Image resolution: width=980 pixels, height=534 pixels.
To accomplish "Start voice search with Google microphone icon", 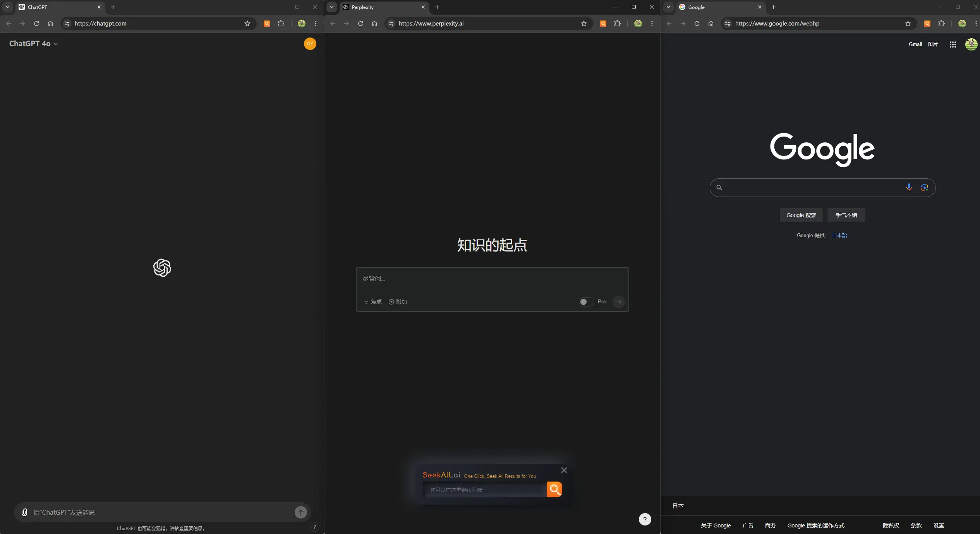I will click(908, 187).
